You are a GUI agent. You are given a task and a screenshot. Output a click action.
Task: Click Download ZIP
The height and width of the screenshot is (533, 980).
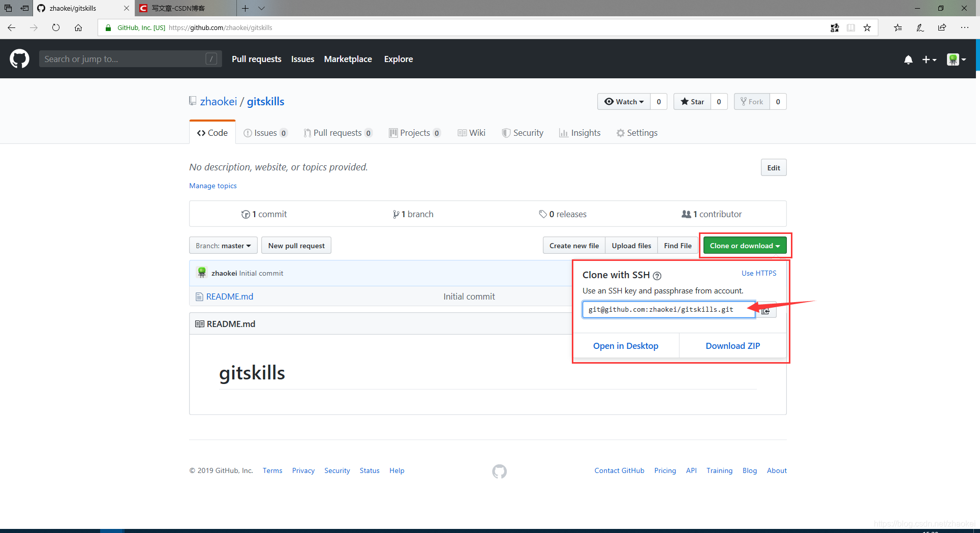click(733, 346)
